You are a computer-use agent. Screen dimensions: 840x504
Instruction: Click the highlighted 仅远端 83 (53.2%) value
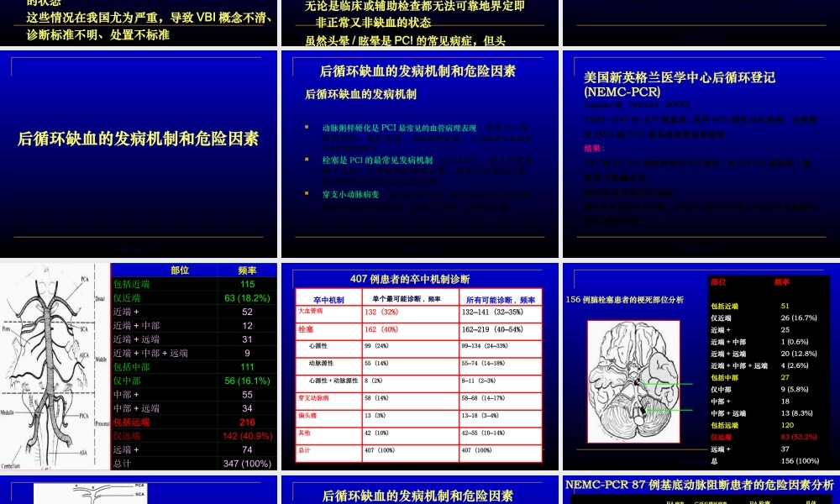[x=799, y=437]
